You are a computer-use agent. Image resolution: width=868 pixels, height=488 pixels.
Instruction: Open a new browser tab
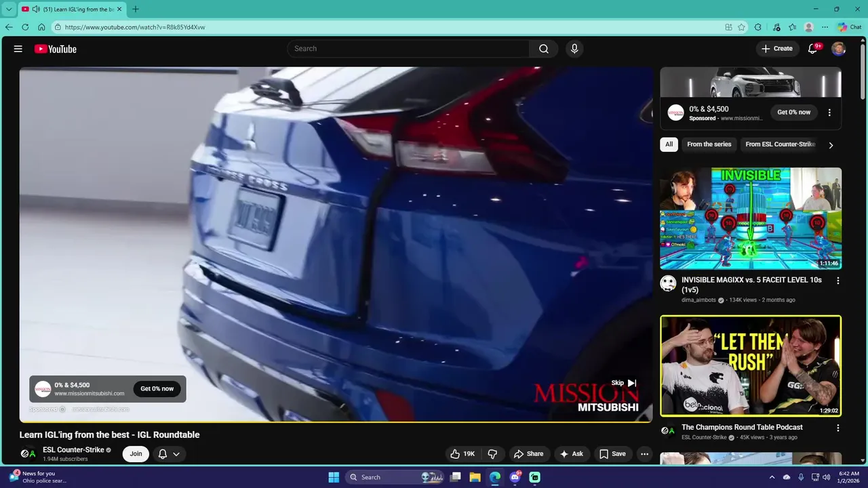(x=135, y=9)
